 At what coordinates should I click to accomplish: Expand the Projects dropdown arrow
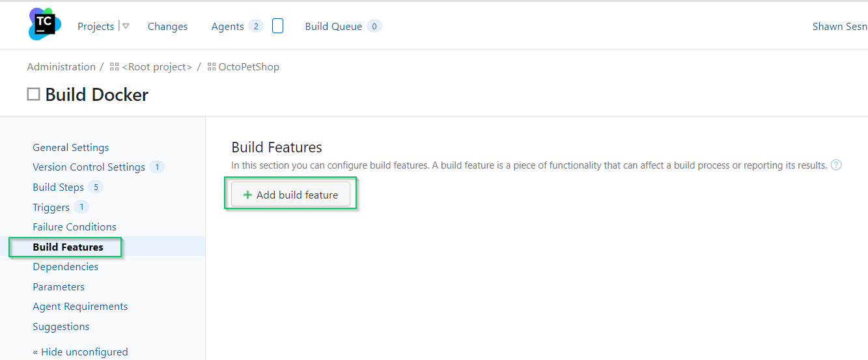pyautogui.click(x=126, y=27)
